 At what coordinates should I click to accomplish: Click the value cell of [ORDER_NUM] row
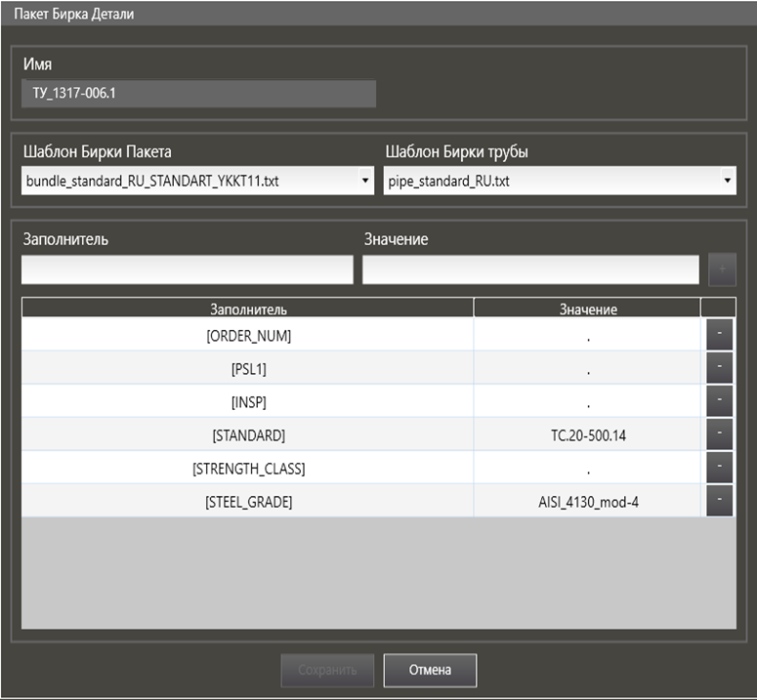point(588,335)
